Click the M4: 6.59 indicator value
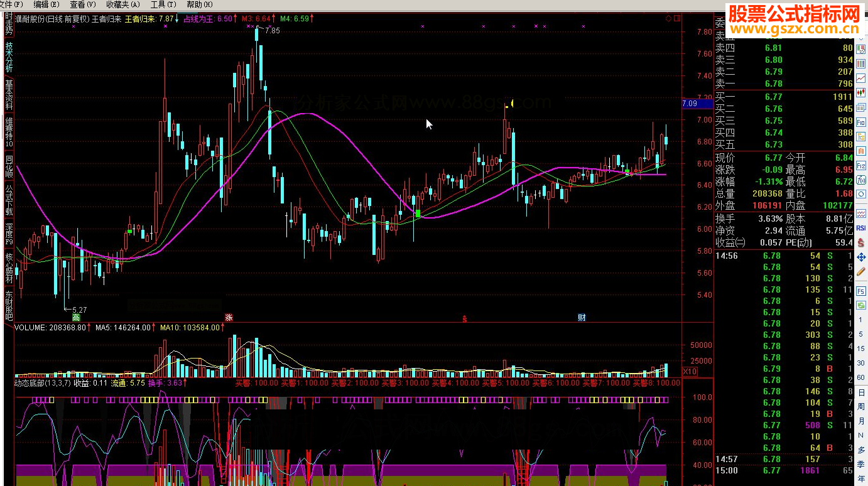This screenshot has width=868, height=486. (x=295, y=19)
